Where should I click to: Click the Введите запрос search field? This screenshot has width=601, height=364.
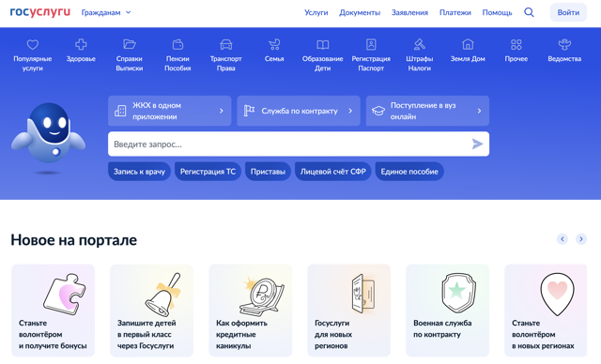299,144
